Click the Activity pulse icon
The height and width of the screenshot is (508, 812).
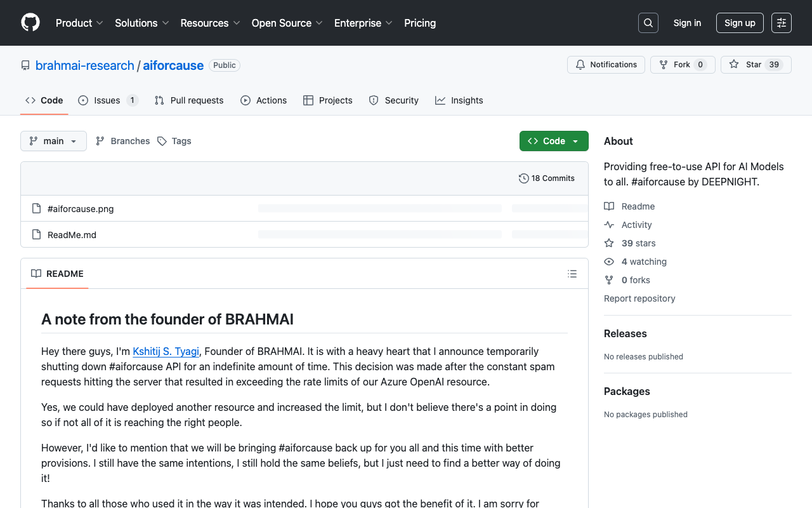[609, 225]
